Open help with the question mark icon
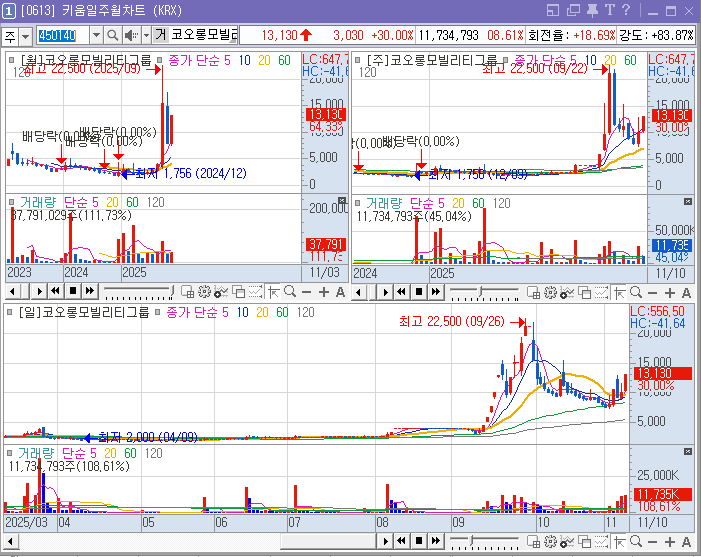The height and width of the screenshot is (557, 701). (626, 10)
